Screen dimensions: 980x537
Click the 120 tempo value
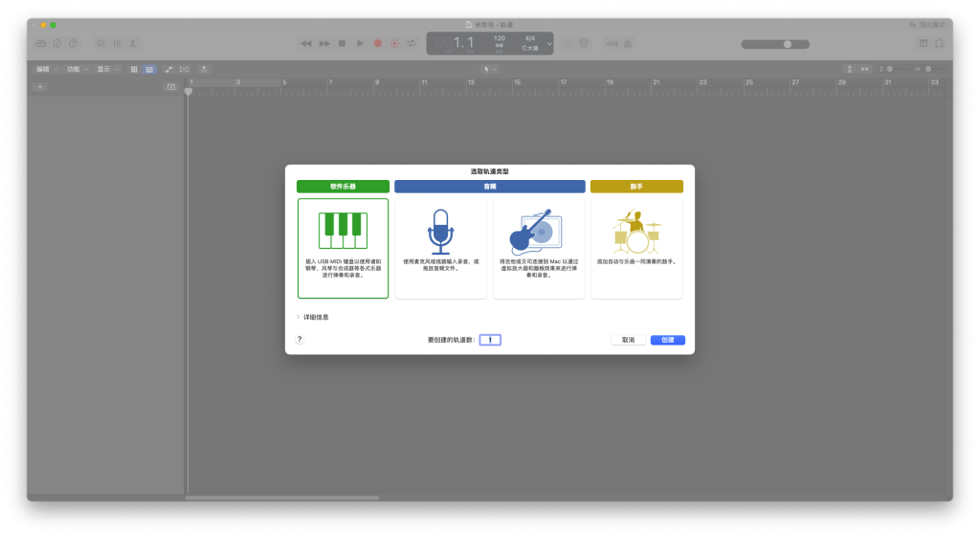coord(500,38)
